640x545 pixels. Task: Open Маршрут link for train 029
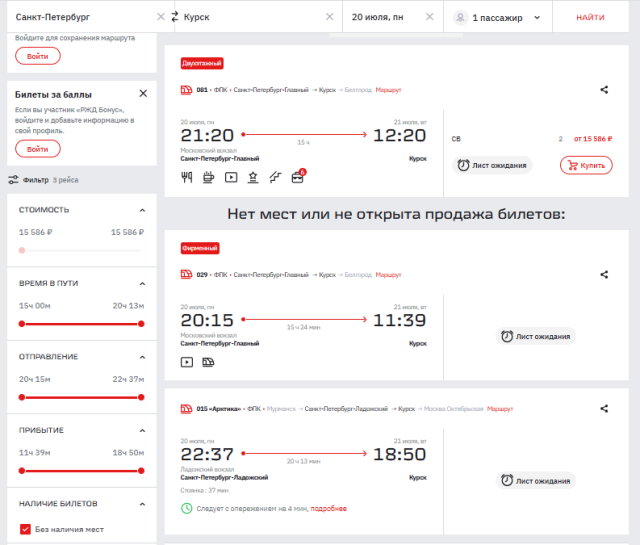tap(388, 275)
